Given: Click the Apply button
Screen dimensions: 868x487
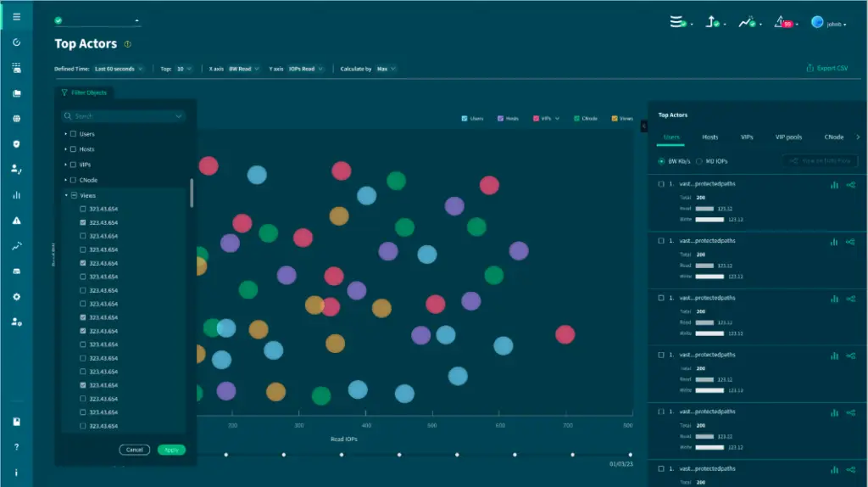Looking at the screenshot, I should pos(171,450).
